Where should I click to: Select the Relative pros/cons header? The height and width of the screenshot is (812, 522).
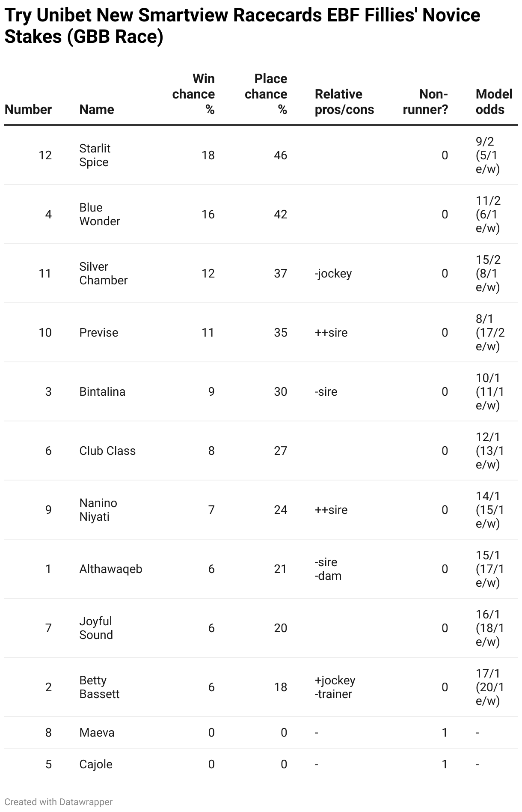tap(344, 101)
